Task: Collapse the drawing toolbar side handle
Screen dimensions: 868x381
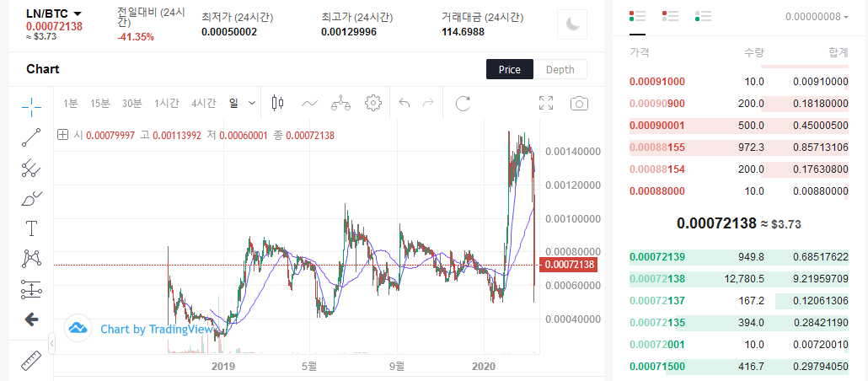Action: [x=51, y=344]
